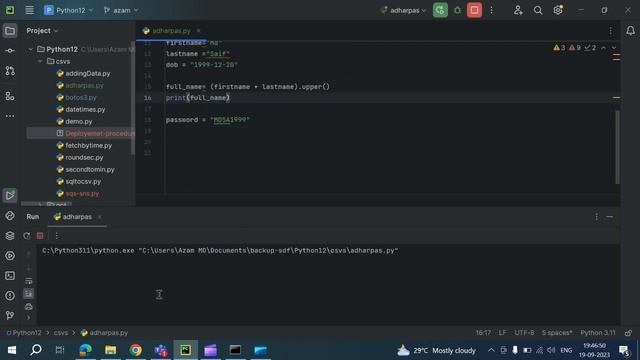Open the main hamburger menu
Screen dimensions: 640x360
click(29, 10)
